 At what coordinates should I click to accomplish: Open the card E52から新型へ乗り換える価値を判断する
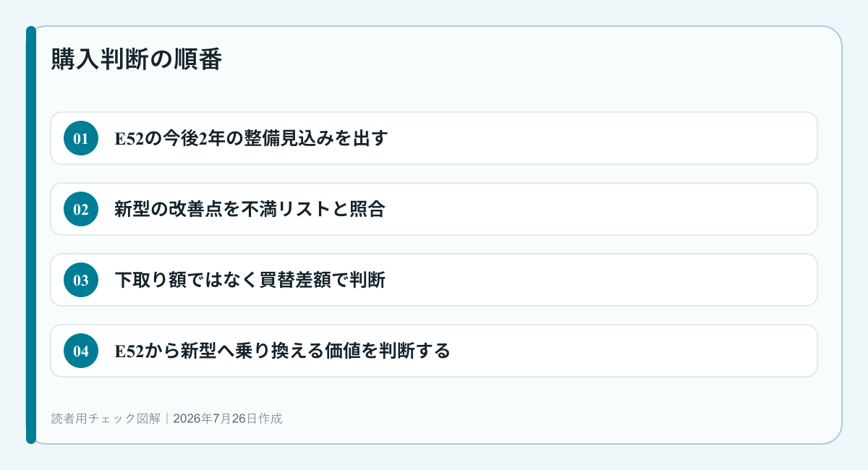(434, 351)
